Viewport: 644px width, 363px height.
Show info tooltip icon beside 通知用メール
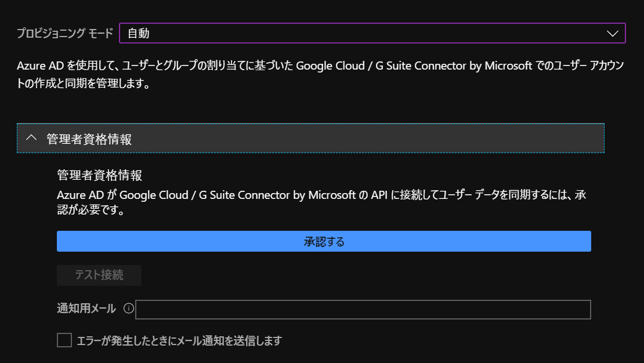click(129, 308)
